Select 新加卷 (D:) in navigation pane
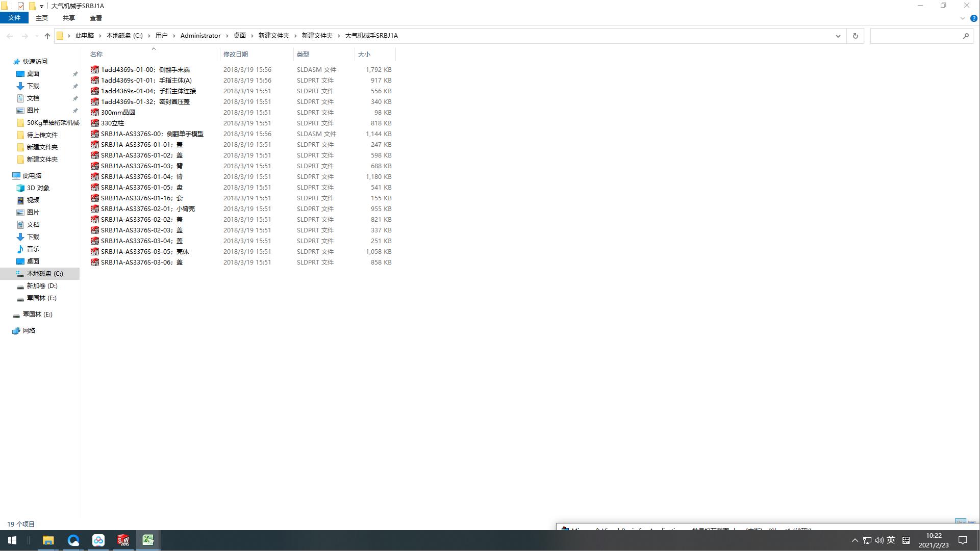Viewport: 980px width, 551px height. (x=42, y=286)
